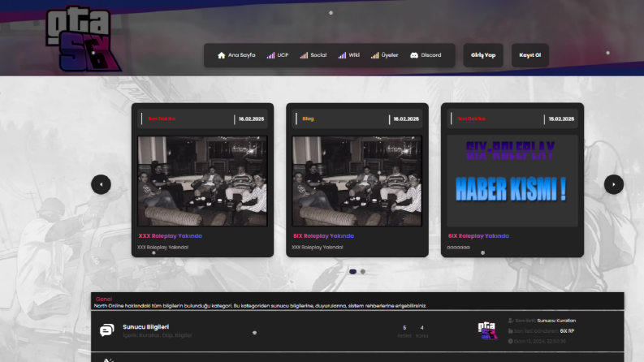Open the Blog card group photo
Image resolution: width=644 pixels, height=362 pixels.
tap(357, 181)
